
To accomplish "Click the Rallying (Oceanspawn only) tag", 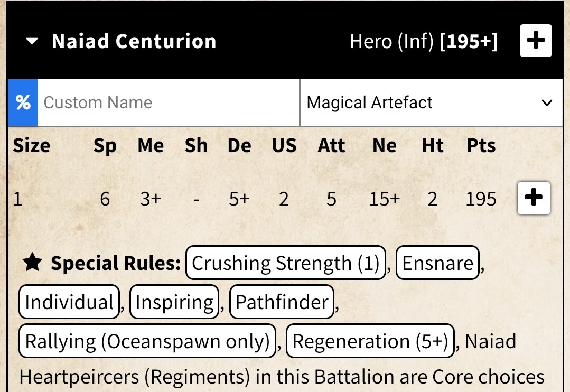I will pos(147,342).
